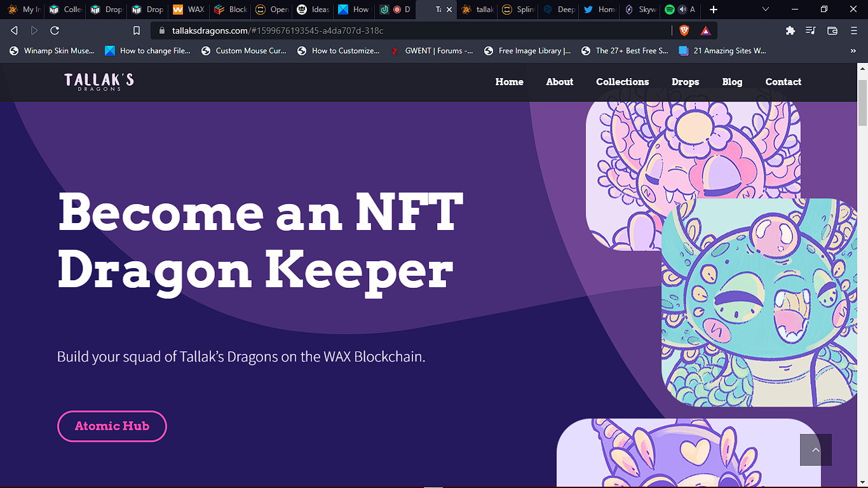
Task: Bookmark this page with the bookmark icon
Action: coord(137,30)
